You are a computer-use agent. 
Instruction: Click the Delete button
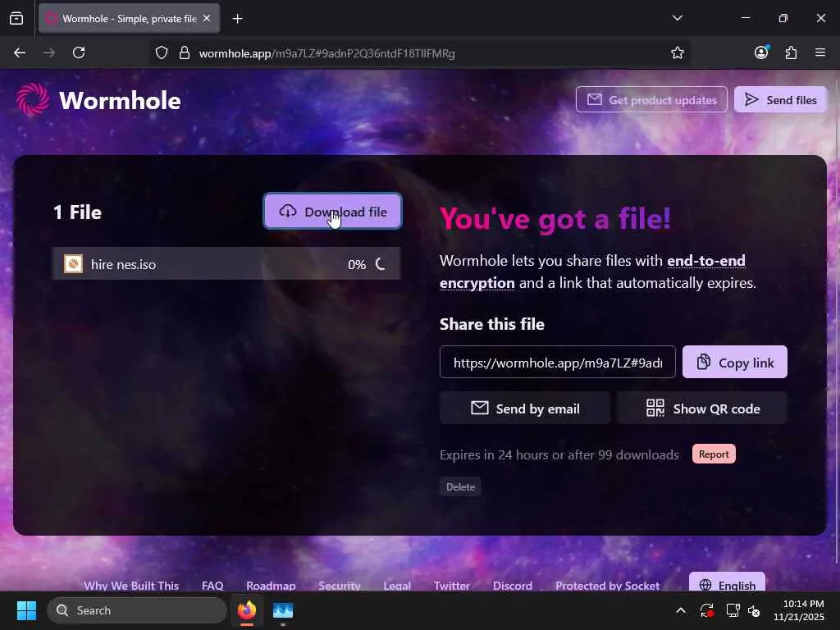[460, 486]
